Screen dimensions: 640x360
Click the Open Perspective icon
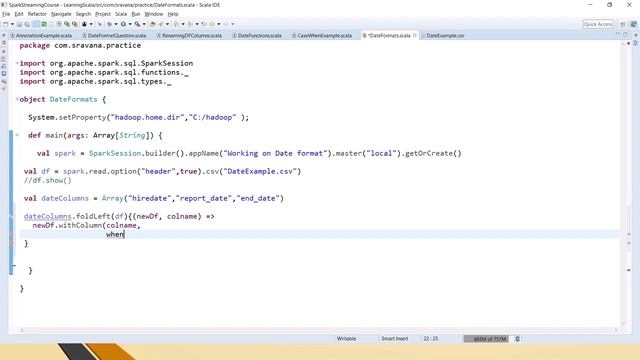tap(623, 24)
